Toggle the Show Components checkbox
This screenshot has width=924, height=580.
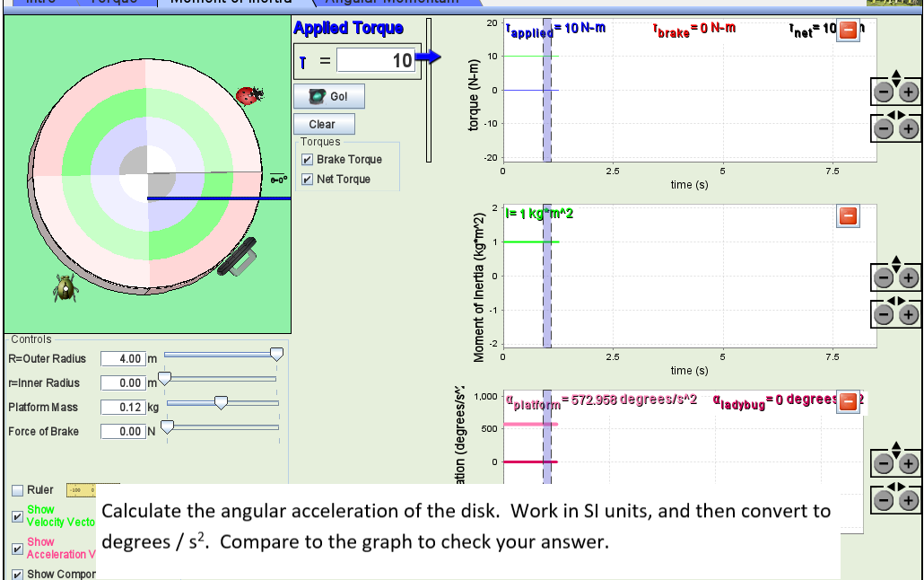[18, 574]
